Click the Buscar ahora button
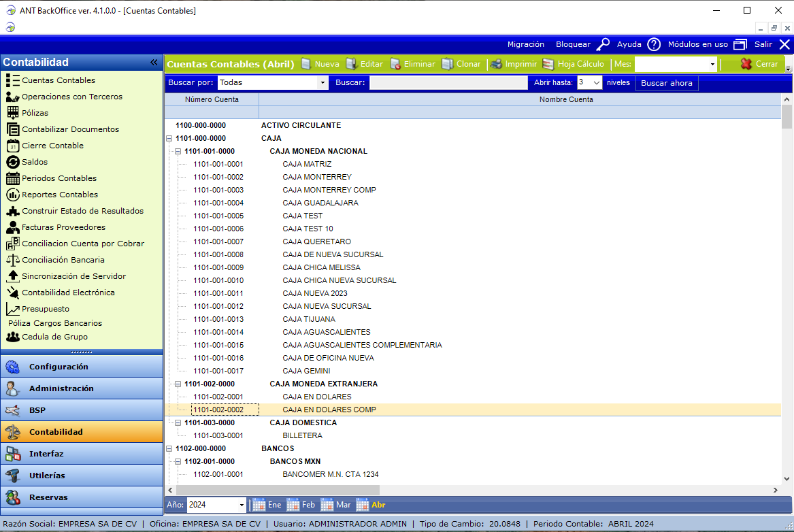This screenshot has height=532, width=794. pos(666,83)
